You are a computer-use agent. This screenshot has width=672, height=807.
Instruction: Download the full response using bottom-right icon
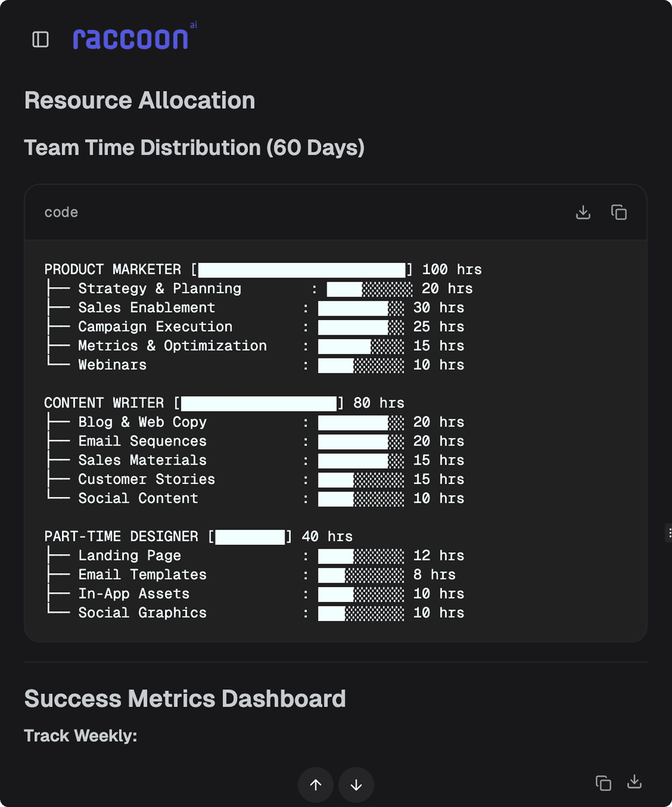tap(634, 782)
